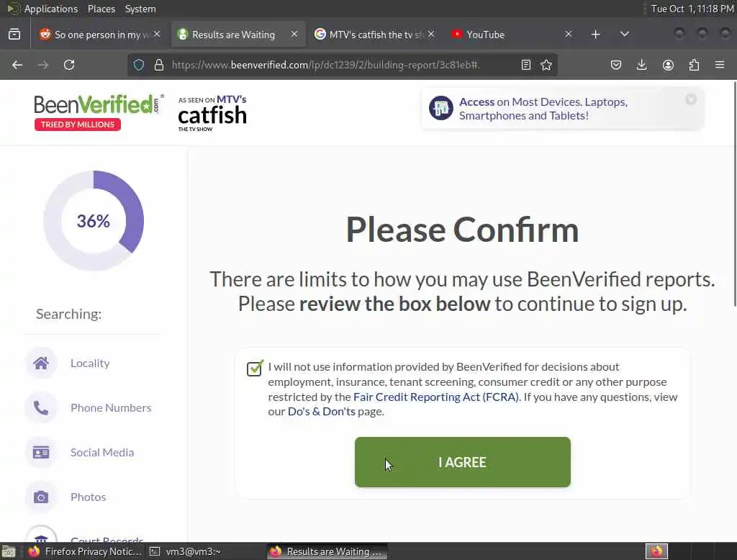Click the Social Media card icon

pos(41,452)
